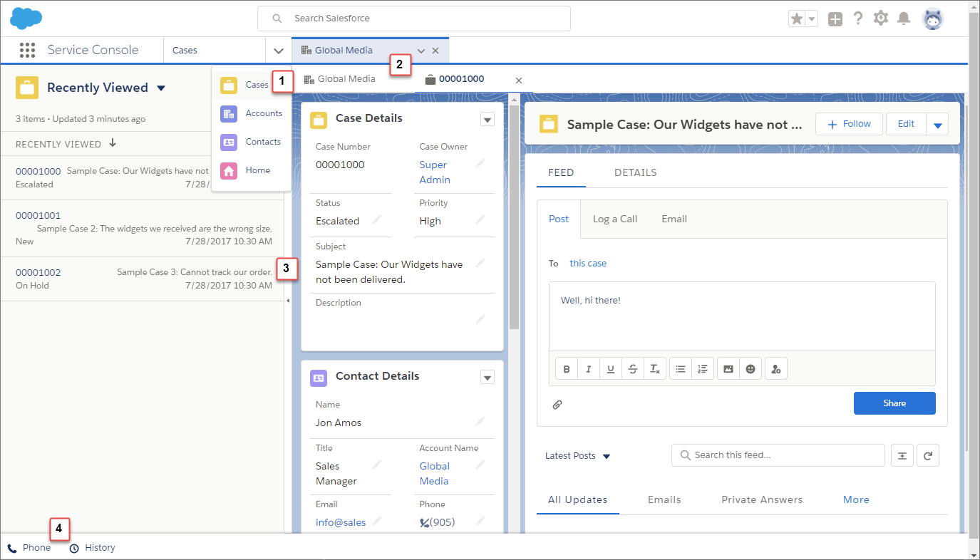The height and width of the screenshot is (560, 980).
Task: Switch to the Global Media subtab
Action: click(x=340, y=79)
